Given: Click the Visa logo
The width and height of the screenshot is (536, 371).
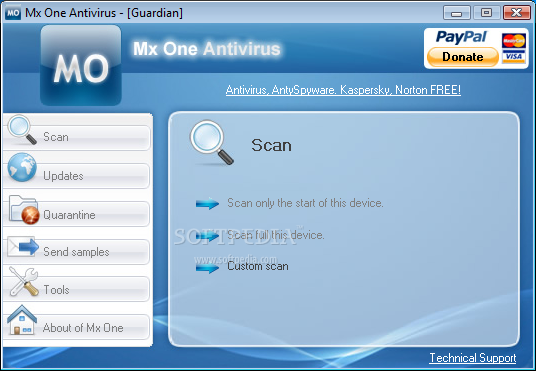Looking at the screenshot, I should [x=514, y=56].
